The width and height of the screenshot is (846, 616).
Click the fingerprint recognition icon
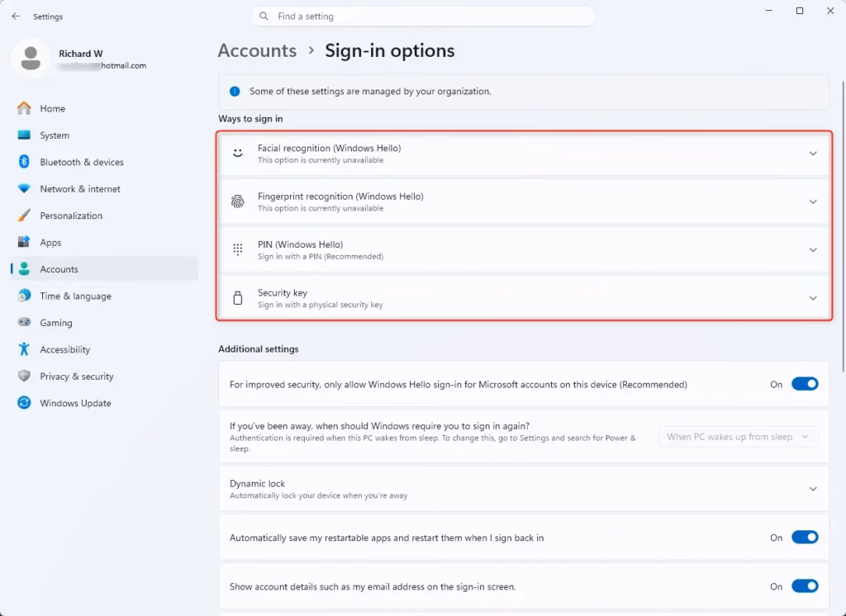tap(237, 201)
